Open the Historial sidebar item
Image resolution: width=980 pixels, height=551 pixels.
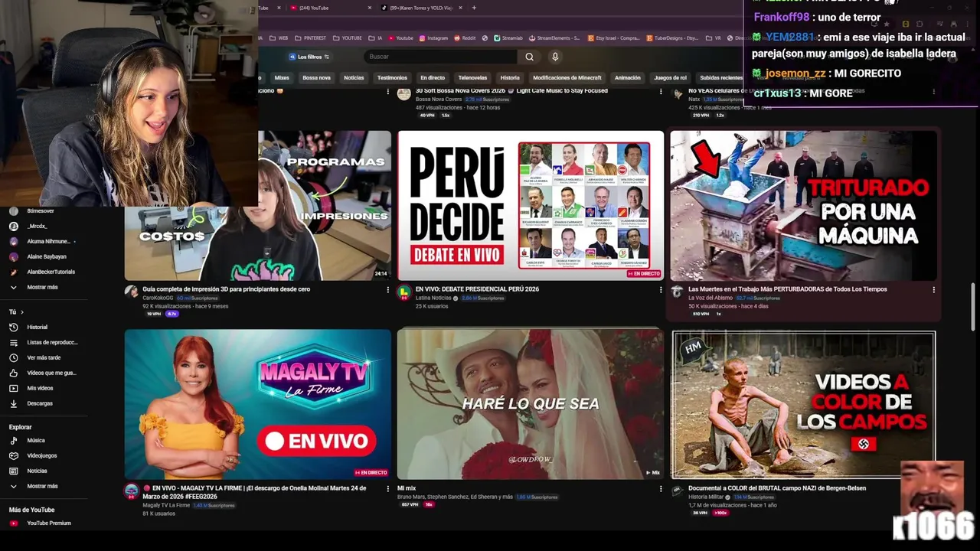28,327
